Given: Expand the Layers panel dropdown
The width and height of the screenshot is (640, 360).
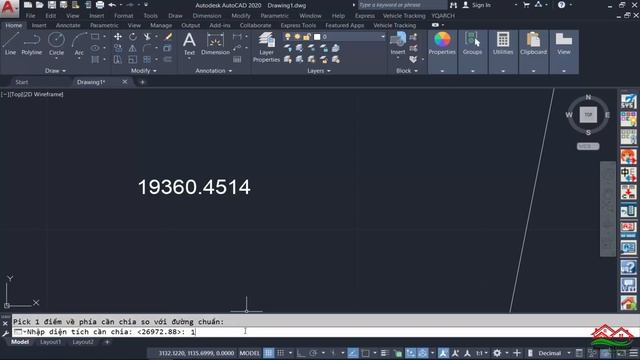Looking at the screenshot, I should [x=318, y=71].
